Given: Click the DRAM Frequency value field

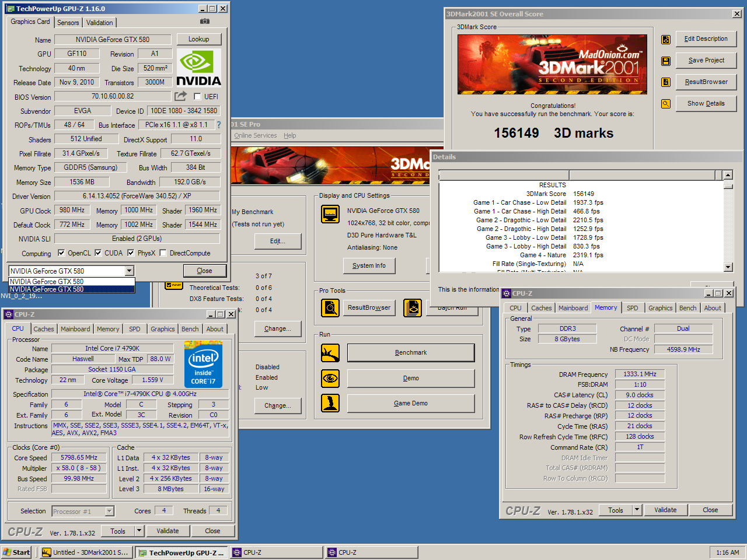Looking at the screenshot, I should coord(640,374).
